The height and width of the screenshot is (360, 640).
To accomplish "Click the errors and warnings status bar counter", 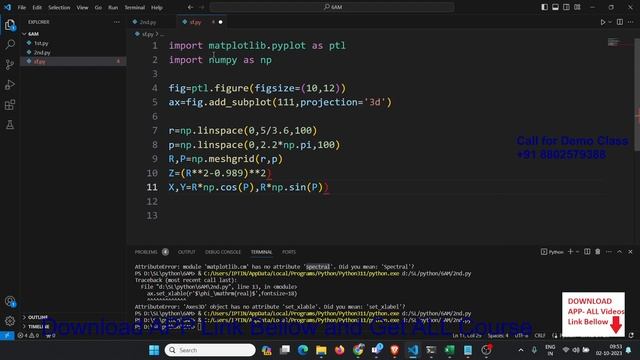I will click(28, 336).
